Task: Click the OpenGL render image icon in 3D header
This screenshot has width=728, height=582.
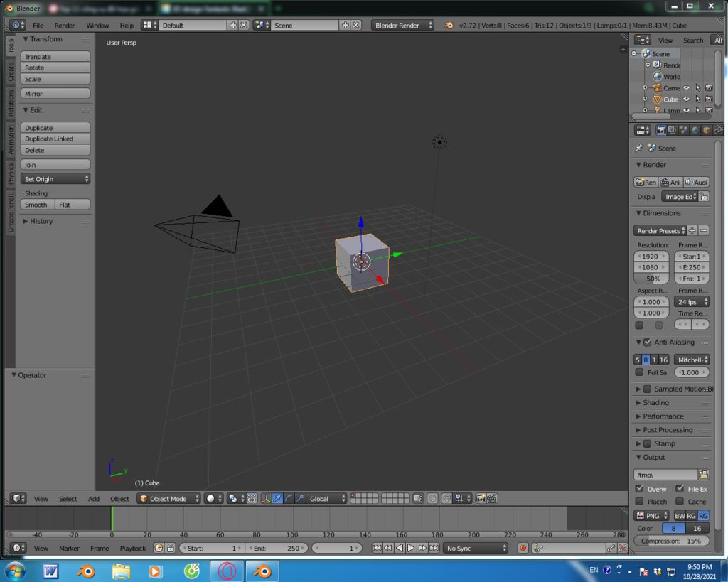Action: [481, 498]
